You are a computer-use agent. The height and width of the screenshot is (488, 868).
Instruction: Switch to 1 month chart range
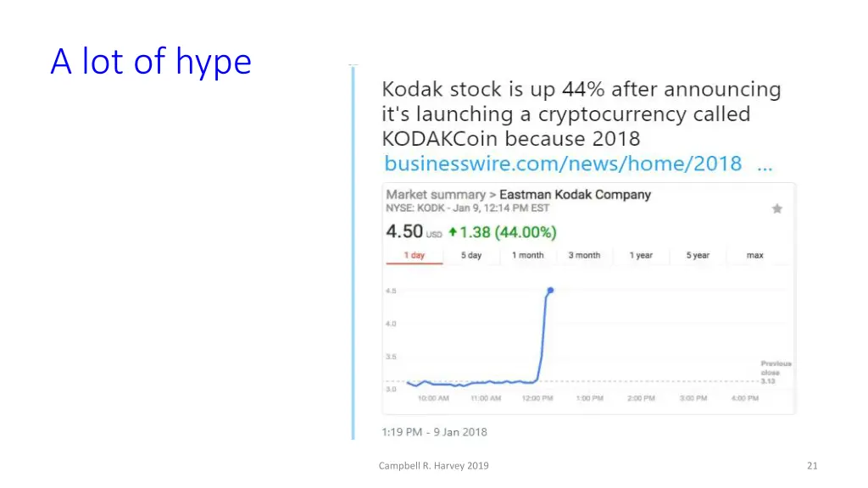[x=527, y=255]
